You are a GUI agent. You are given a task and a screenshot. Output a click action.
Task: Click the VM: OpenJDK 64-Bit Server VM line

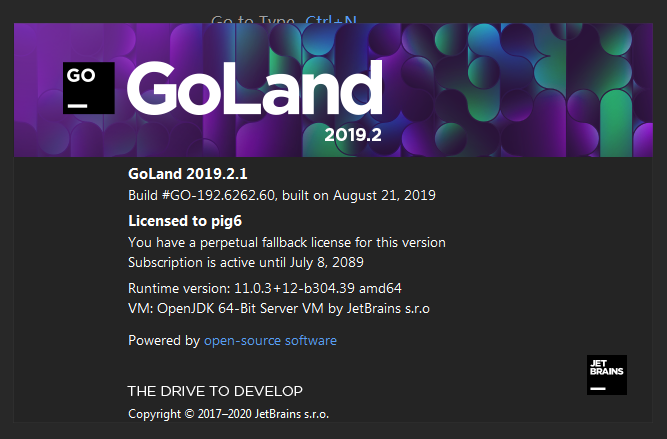[279, 308]
